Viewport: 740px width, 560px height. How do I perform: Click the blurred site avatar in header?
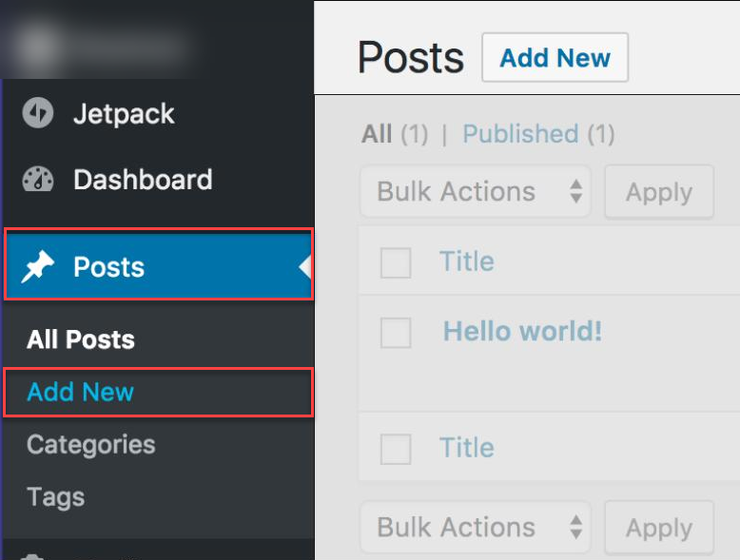point(40,45)
